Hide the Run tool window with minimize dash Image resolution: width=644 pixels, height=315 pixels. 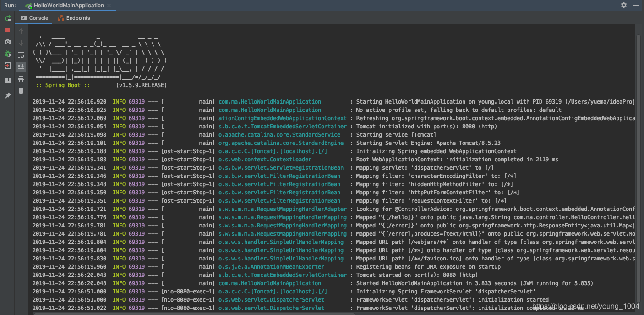click(x=636, y=5)
